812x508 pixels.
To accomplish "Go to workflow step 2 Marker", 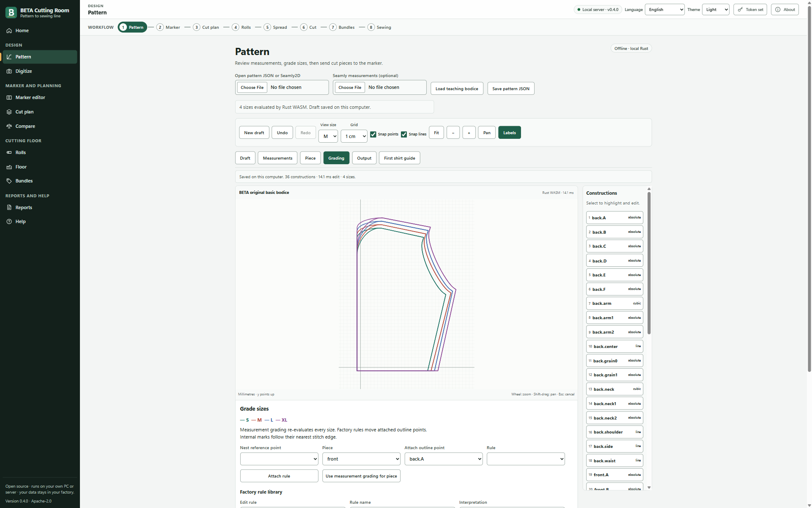I will click(x=168, y=27).
